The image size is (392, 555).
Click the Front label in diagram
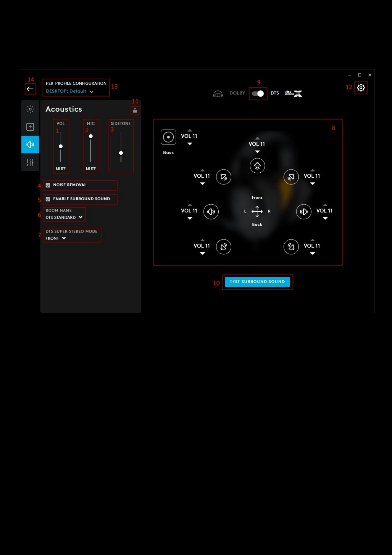(x=257, y=198)
